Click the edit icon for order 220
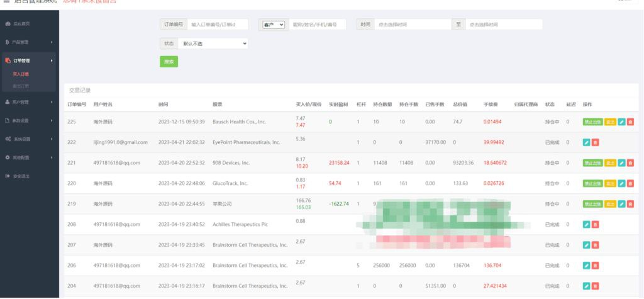This screenshot has height=299, width=644. click(621, 183)
